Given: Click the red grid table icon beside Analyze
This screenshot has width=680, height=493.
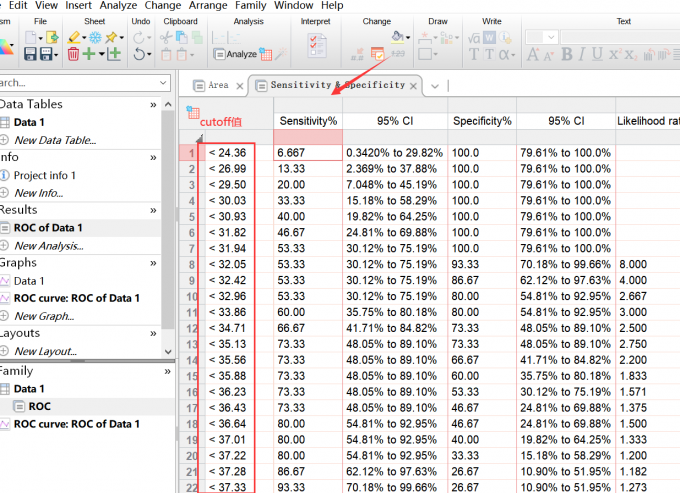Looking at the screenshot, I should 266,54.
